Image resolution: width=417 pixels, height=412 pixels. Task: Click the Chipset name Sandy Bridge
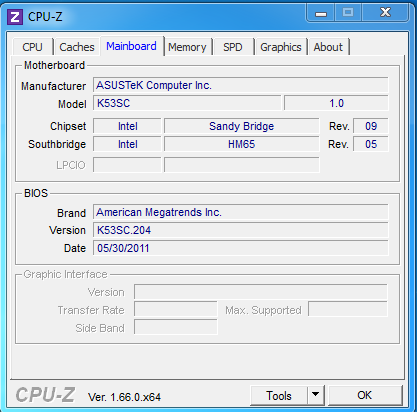(242, 126)
